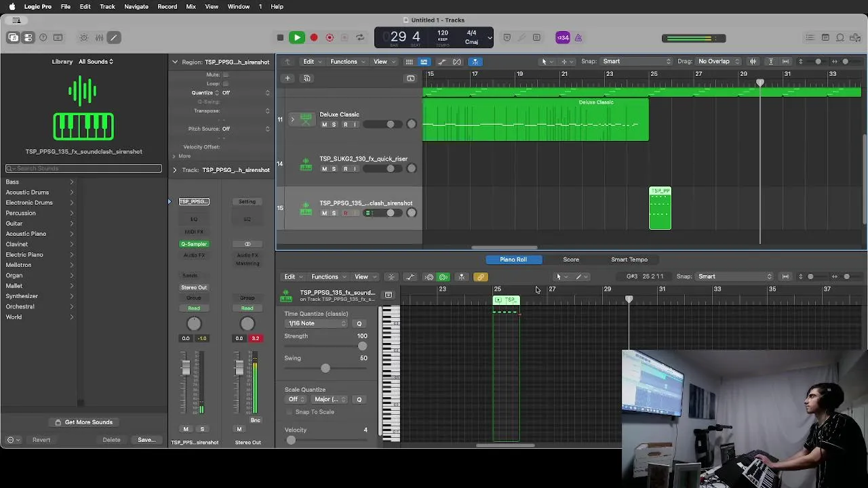The height and width of the screenshot is (488, 868).
Task: Add a new track with plus button
Action: click(x=288, y=79)
